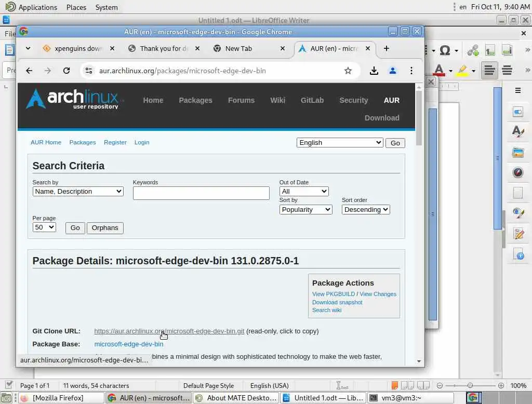Image resolution: width=532 pixels, height=404 pixels.
Task: Open Chrome downloads icon
Action: 374,71
